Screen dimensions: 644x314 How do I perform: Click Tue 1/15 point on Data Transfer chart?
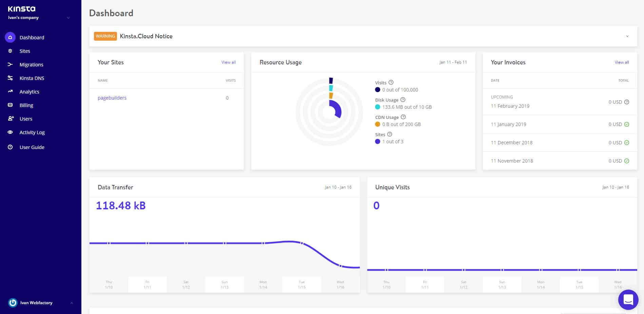[x=302, y=243]
